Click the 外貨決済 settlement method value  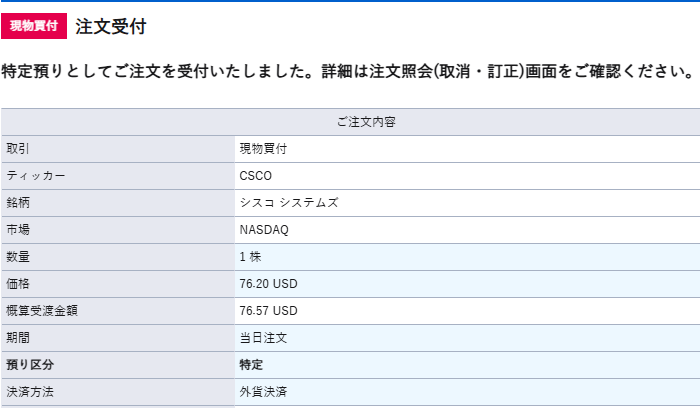coord(264,392)
